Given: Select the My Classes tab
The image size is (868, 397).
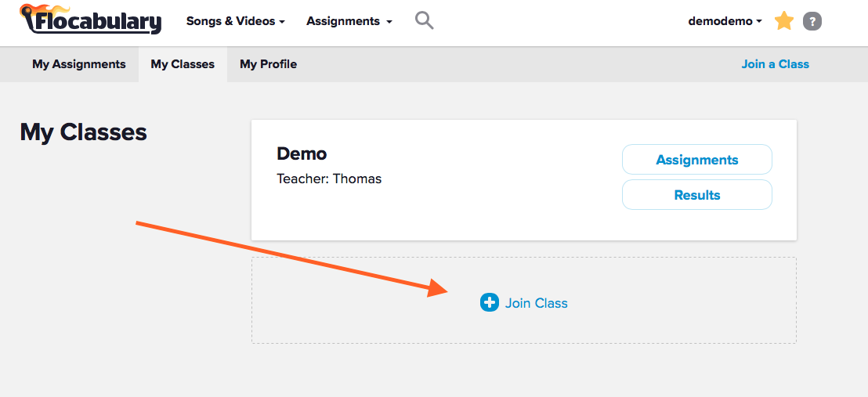Looking at the screenshot, I should point(183,64).
